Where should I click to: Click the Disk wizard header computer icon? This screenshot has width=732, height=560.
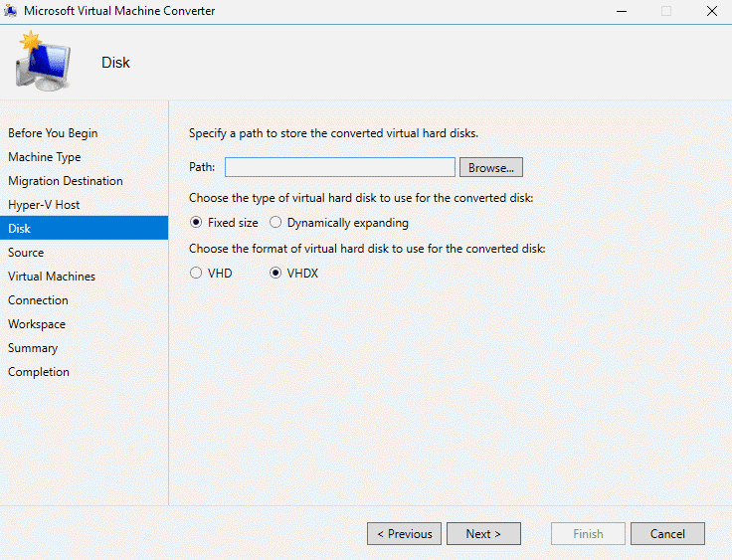coord(43,62)
